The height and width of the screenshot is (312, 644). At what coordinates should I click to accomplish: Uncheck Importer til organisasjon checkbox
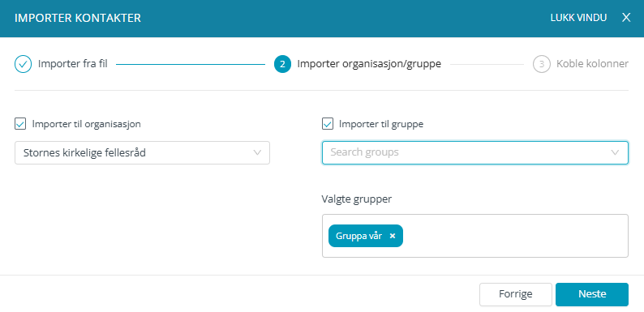click(20, 124)
